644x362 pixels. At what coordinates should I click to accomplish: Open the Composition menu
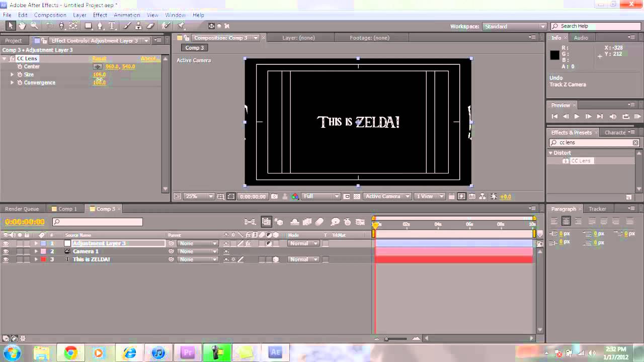click(x=50, y=15)
